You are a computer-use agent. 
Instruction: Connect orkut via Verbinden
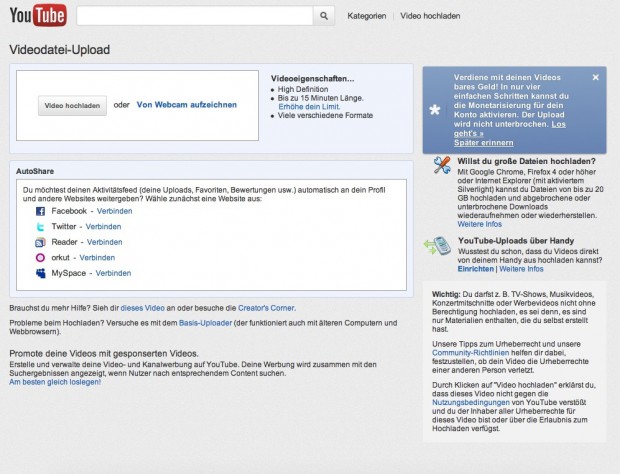click(x=97, y=257)
